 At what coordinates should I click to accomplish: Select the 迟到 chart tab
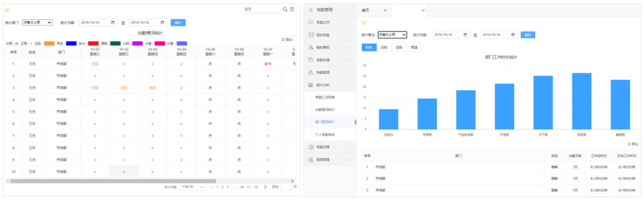pyautogui.click(x=399, y=47)
